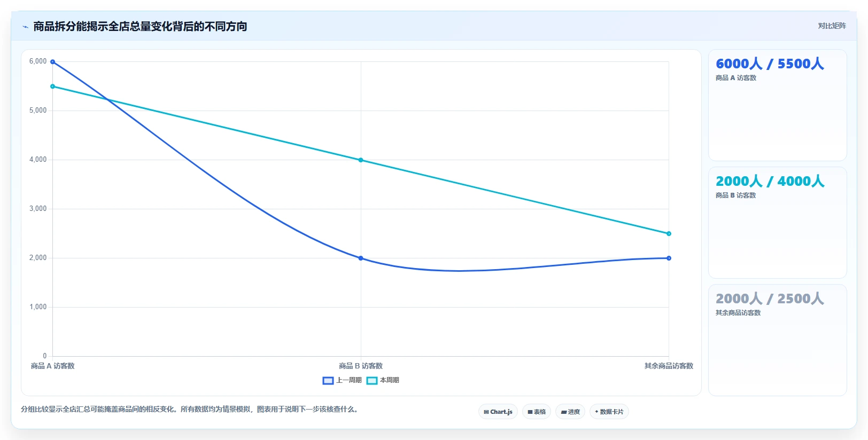Click the x-axis label 商品 A 访客数
Image resolution: width=868 pixels, height=440 pixels.
click(52, 366)
